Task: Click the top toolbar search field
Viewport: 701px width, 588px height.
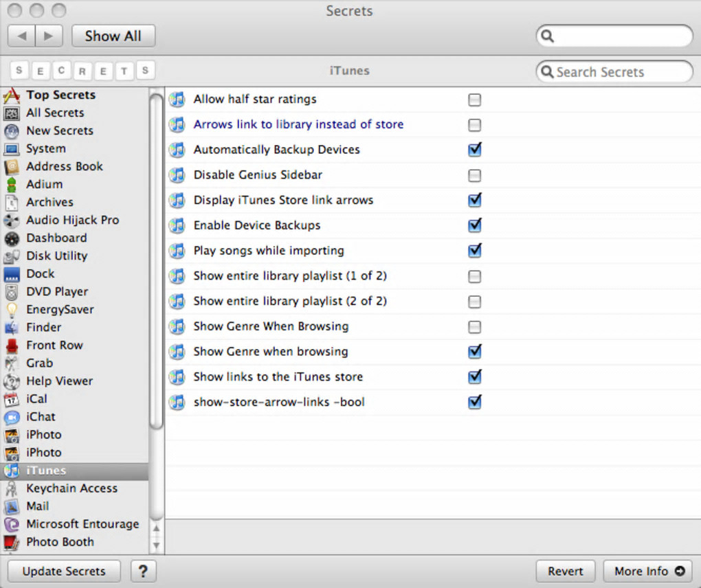Action: (614, 36)
